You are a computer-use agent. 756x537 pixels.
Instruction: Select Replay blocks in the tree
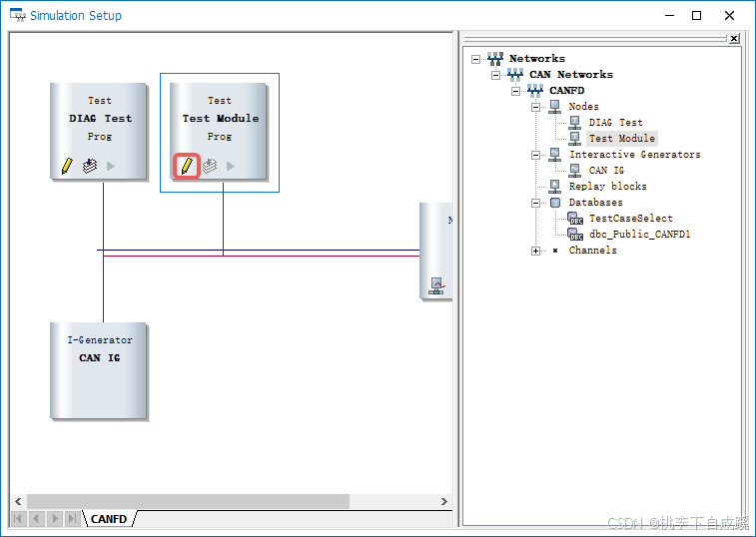[x=607, y=186]
